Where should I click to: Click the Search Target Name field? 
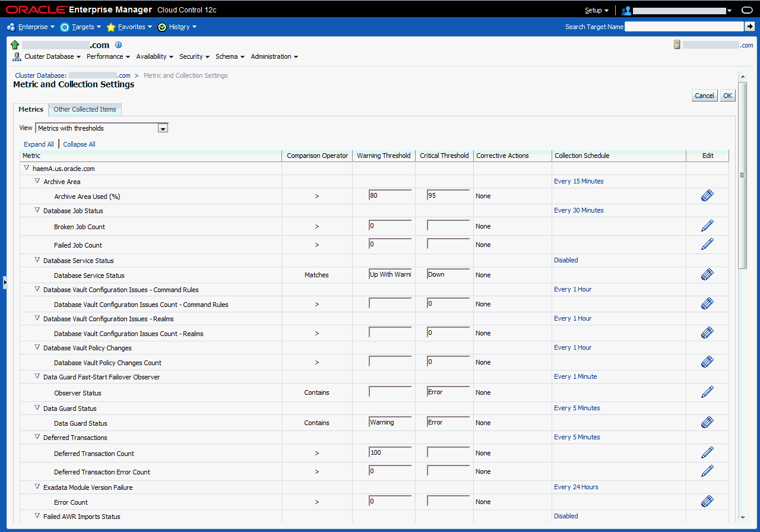pyautogui.click(x=684, y=27)
